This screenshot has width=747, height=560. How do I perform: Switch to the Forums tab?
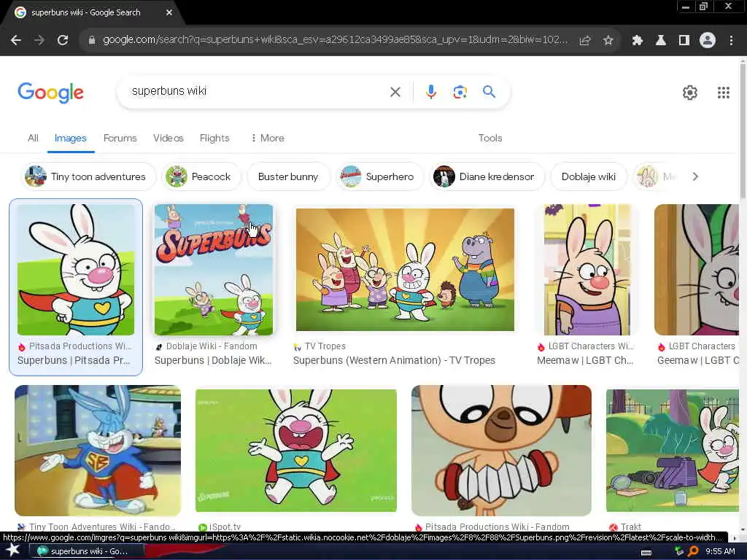(x=120, y=138)
